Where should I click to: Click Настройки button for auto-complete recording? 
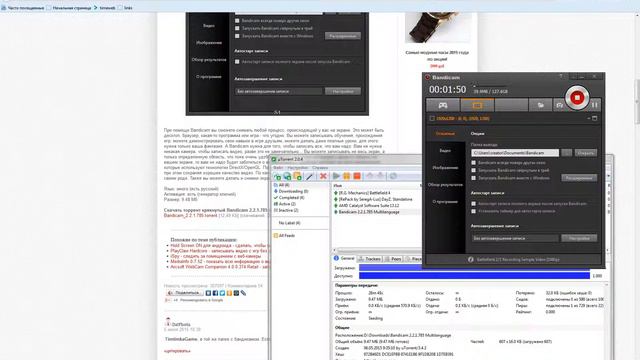point(579,238)
